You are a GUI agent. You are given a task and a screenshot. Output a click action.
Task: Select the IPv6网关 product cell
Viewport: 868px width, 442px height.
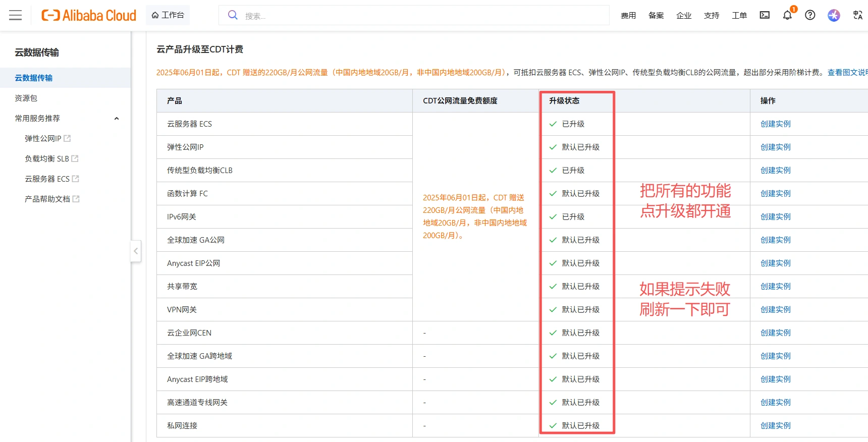click(285, 216)
